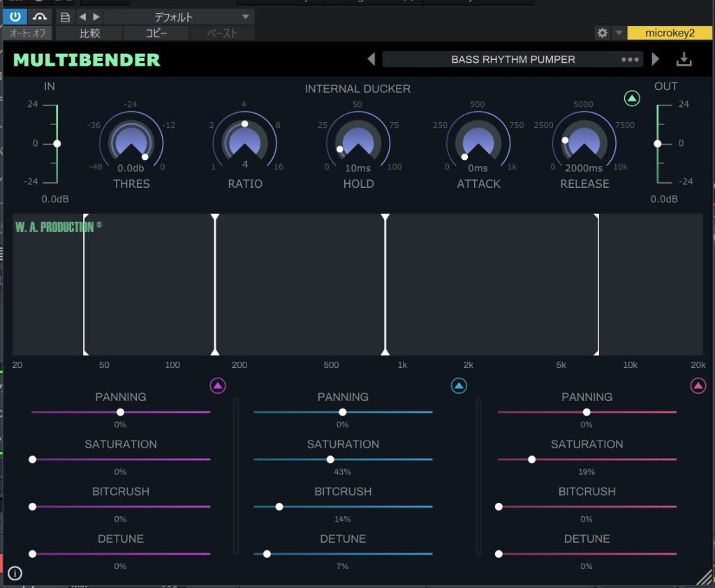Click the blue mid band SATURATION slider handle
The width and height of the screenshot is (715, 588).
(x=330, y=460)
